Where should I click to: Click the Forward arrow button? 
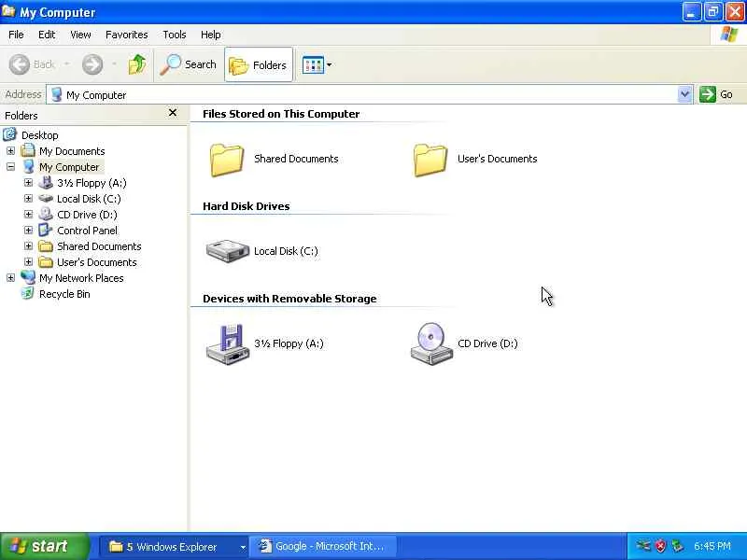[92, 64]
